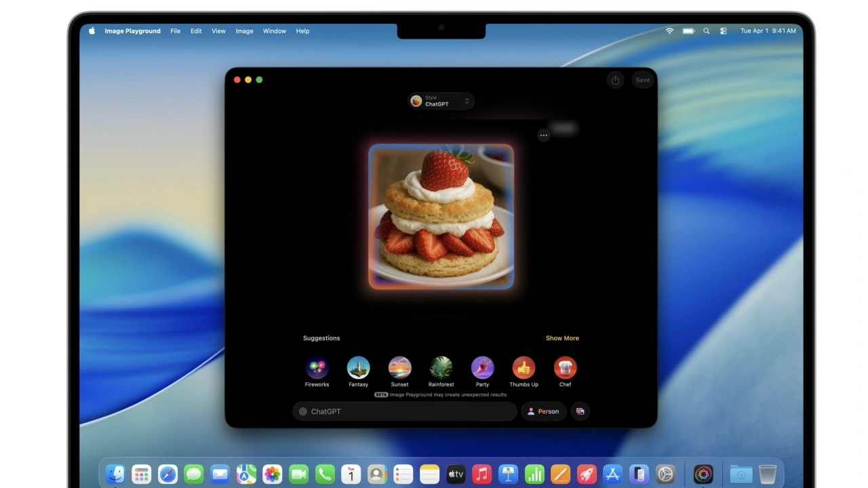Open the three-dots options above the image
Screen dimensions: 868x488
pyautogui.click(x=543, y=136)
